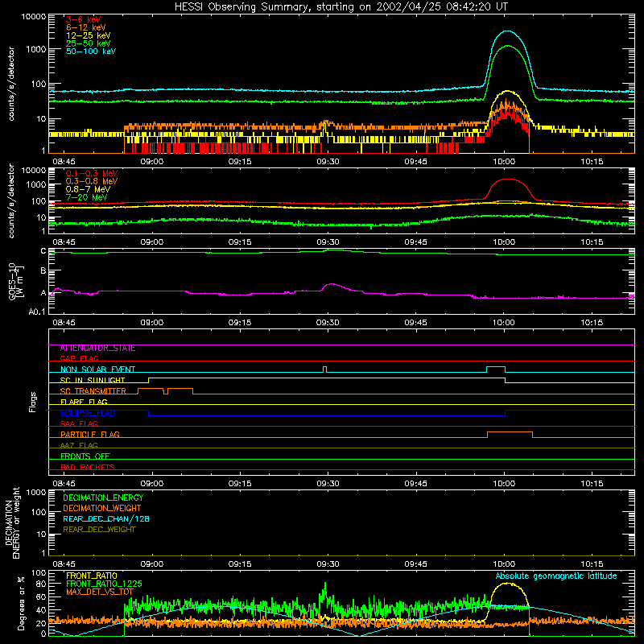
Task: Click the DECIMATION_ENERGY legend label
Action: 103,497
